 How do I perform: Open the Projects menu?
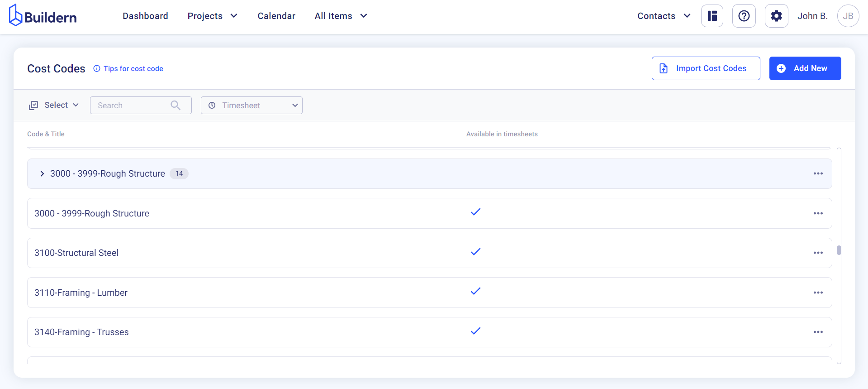click(x=212, y=16)
